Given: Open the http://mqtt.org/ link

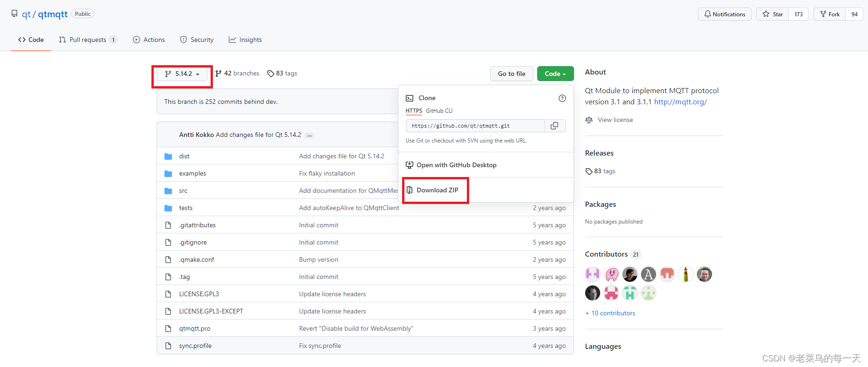Looking at the screenshot, I should click(680, 102).
